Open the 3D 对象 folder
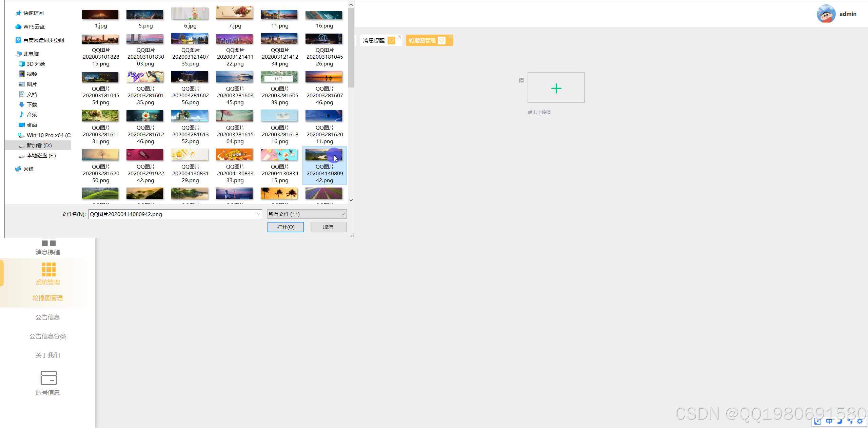This screenshot has width=868, height=428. 35,64
